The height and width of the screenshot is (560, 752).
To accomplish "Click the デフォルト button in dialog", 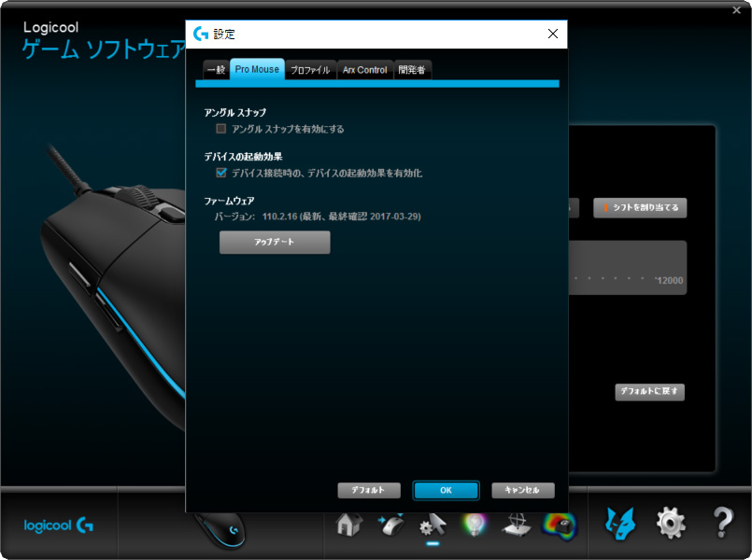I will pos(369,490).
